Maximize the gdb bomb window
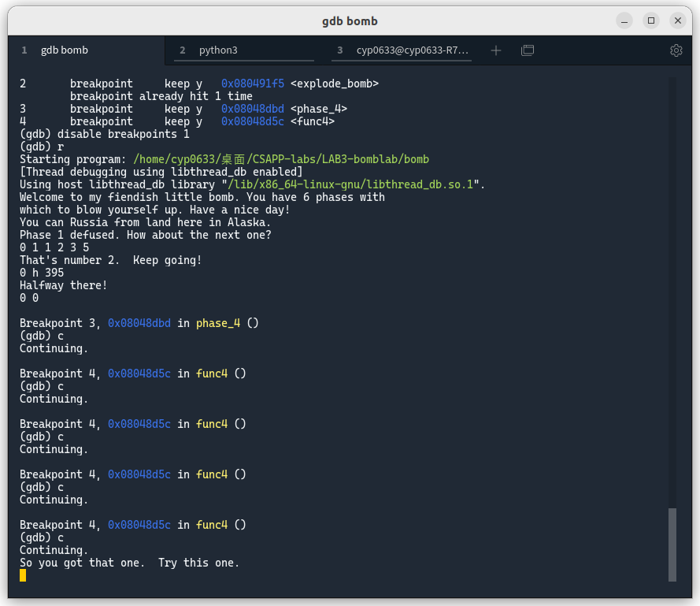The image size is (700, 606). click(x=651, y=21)
